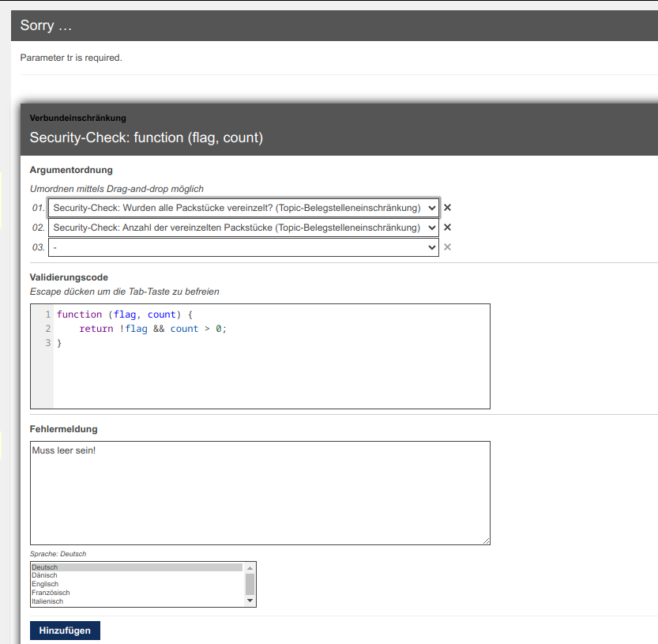Viewport: 658px width, 644px height.
Task: Open the empty argument 03 dropdown
Action: (x=243, y=247)
